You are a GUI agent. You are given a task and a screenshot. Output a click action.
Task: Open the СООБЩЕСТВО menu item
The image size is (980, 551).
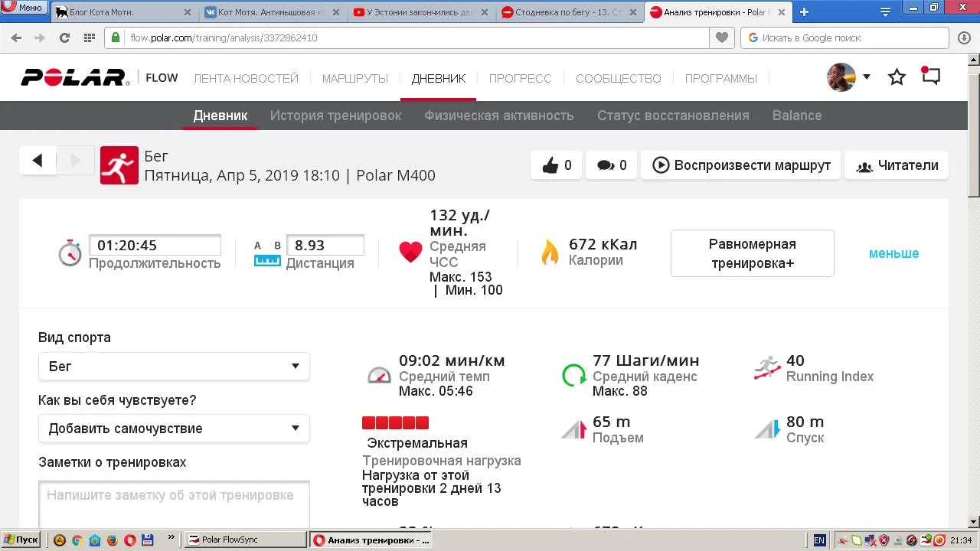[619, 78]
